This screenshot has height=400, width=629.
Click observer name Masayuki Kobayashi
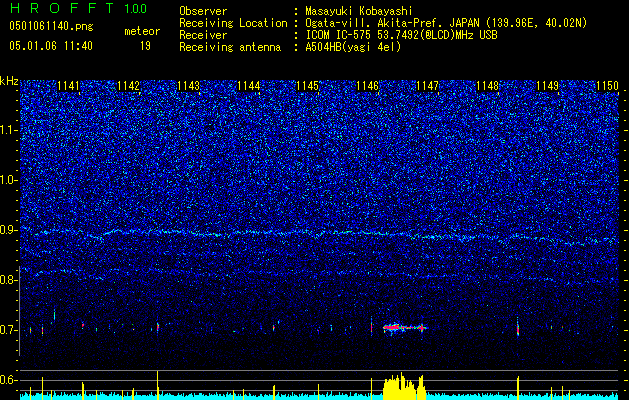tap(359, 11)
